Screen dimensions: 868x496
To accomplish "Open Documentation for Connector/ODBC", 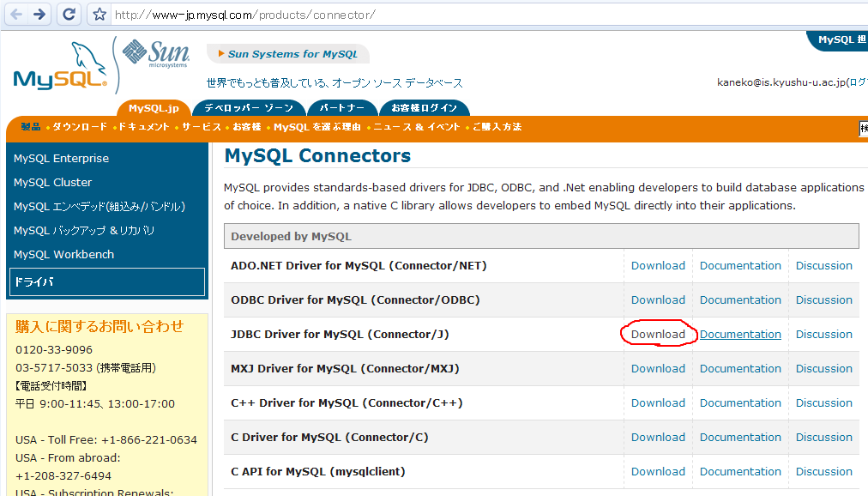I will tap(741, 300).
